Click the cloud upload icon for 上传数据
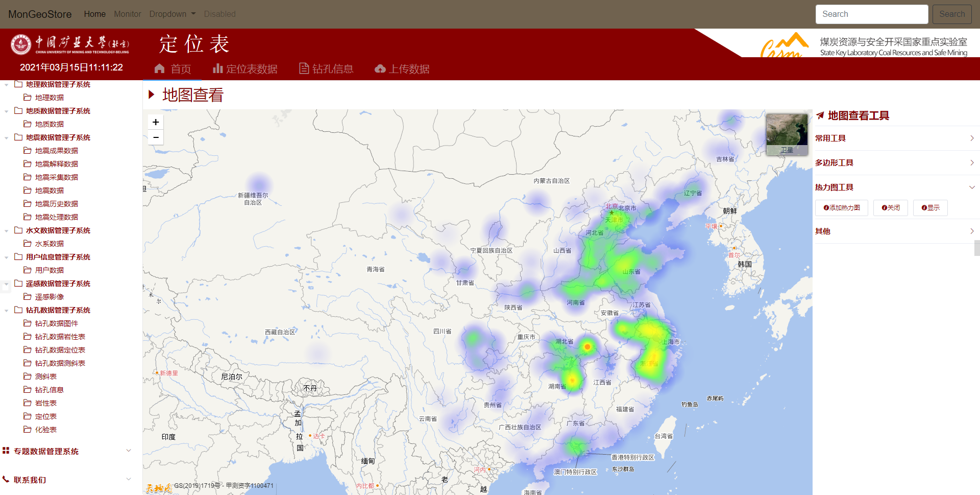 (380, 68)
